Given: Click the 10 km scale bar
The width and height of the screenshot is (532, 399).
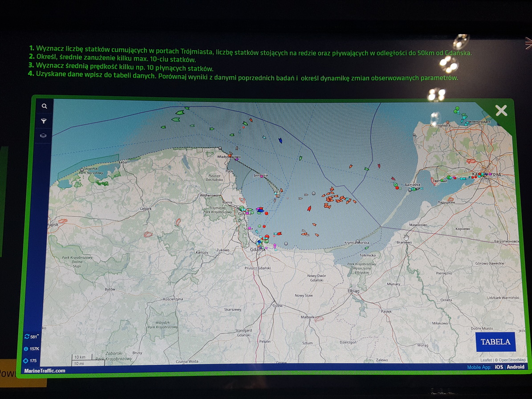Looking at the screenshot, I should pyautogui.click(x=82, y=357).
